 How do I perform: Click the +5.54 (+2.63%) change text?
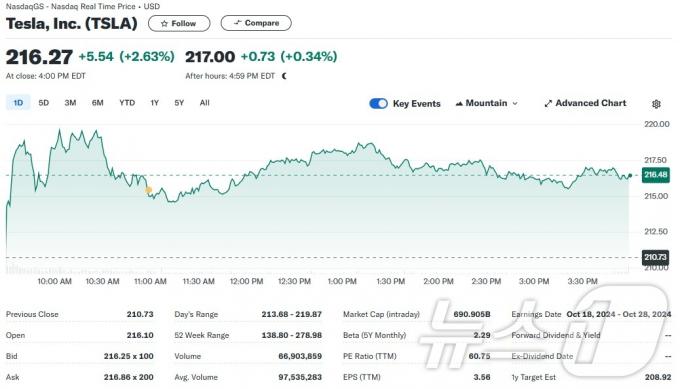click(126, 56)
